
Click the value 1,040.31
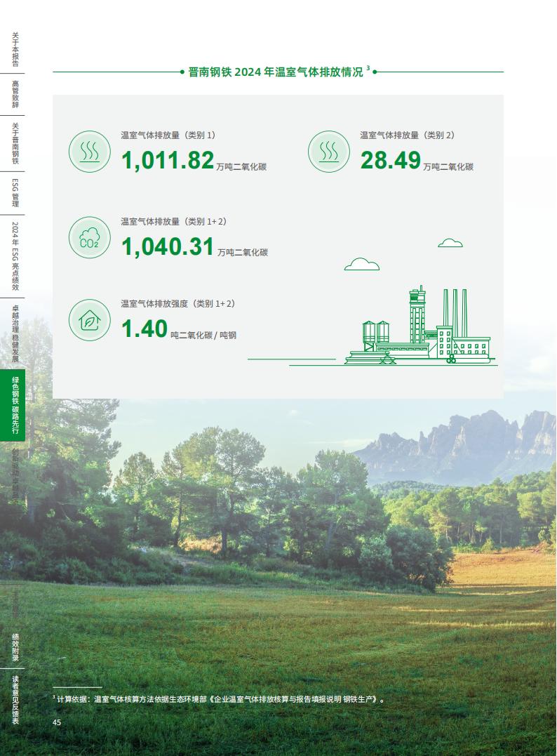pos(168,247)
